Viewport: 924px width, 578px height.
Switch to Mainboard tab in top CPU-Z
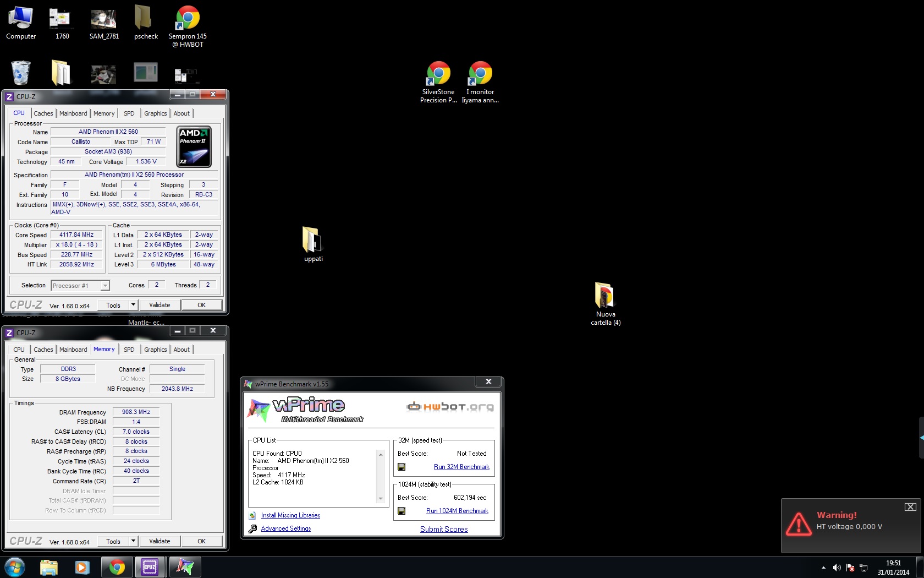[73, 113]
